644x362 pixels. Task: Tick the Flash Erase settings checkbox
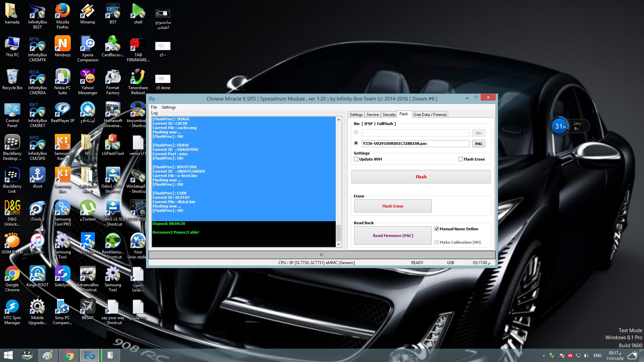click(x=461, y=159)
